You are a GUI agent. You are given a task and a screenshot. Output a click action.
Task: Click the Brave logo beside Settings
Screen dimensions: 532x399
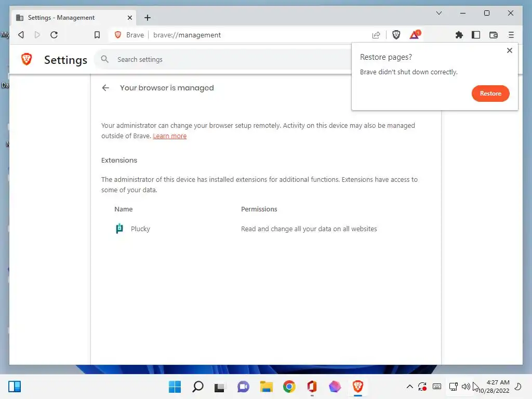(x=26, y=59)
